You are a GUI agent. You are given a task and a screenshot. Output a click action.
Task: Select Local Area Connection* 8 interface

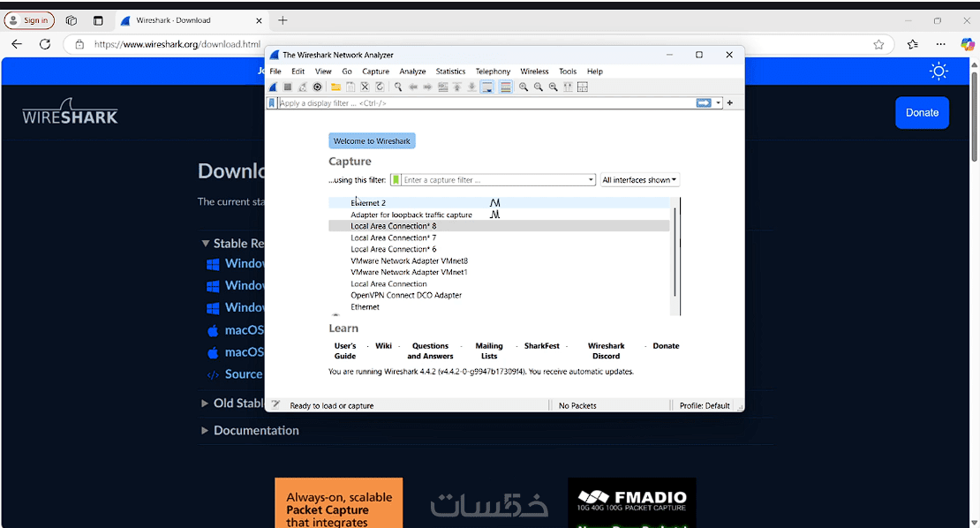499,226
